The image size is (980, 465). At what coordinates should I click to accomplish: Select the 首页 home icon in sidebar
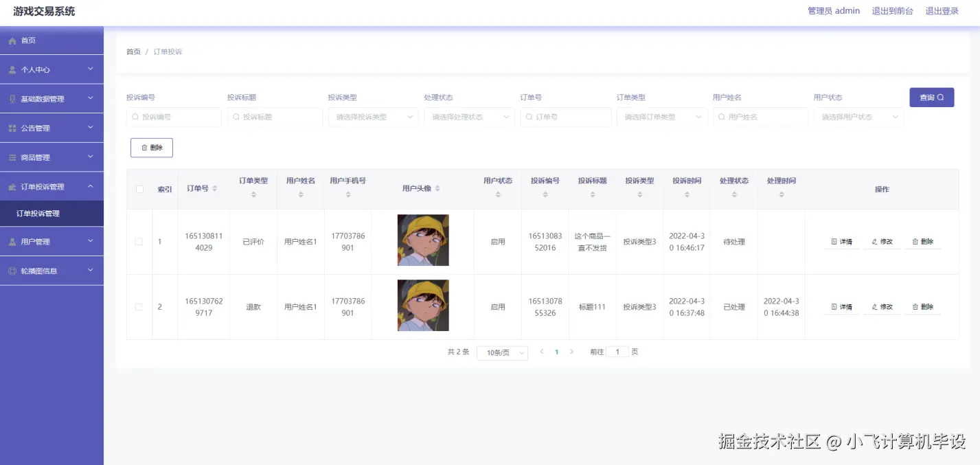coord(12,40)
